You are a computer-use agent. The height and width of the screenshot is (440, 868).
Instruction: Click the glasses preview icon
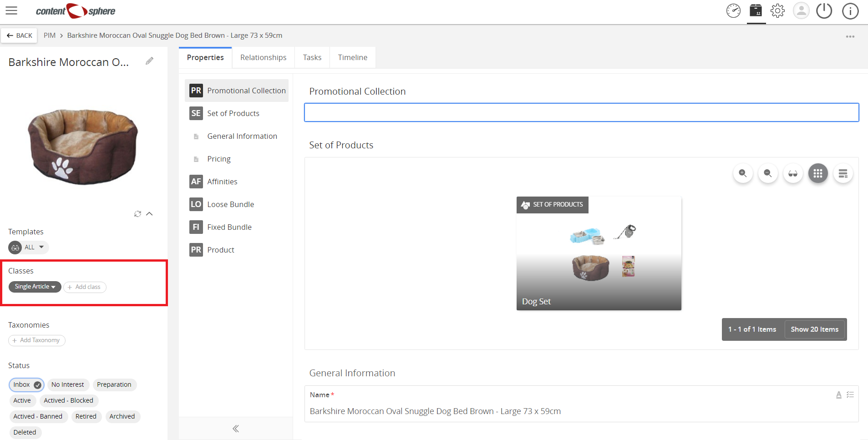click(793, 173)
